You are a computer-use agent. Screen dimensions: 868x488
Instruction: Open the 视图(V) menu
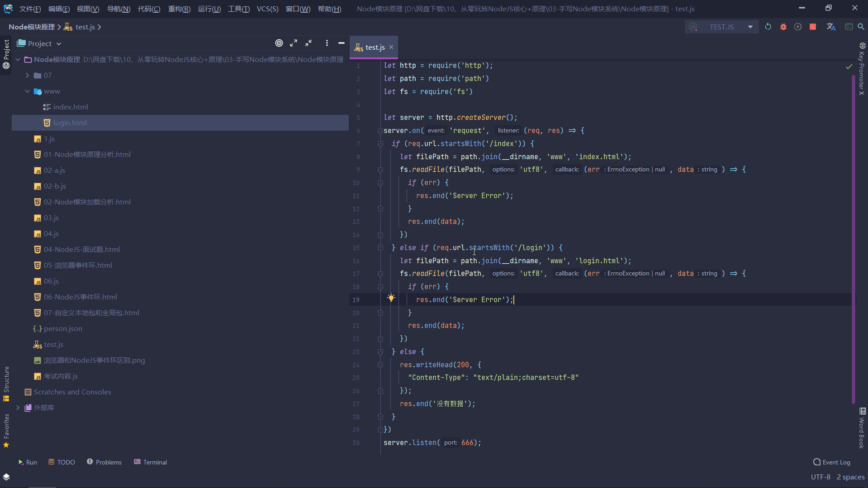point(88,9)
